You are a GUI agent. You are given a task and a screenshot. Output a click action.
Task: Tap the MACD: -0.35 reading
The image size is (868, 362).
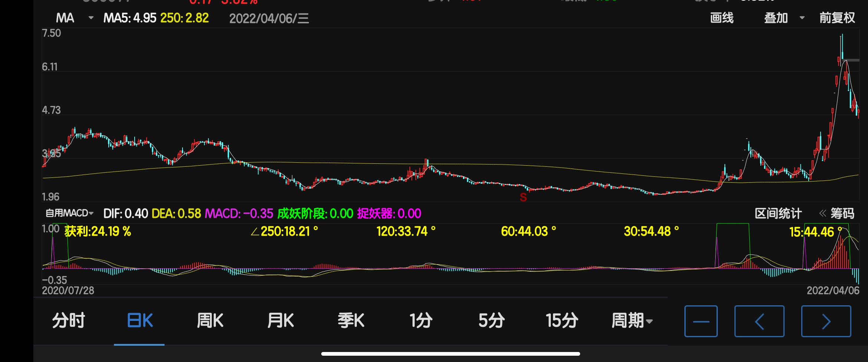coord(239,213)
